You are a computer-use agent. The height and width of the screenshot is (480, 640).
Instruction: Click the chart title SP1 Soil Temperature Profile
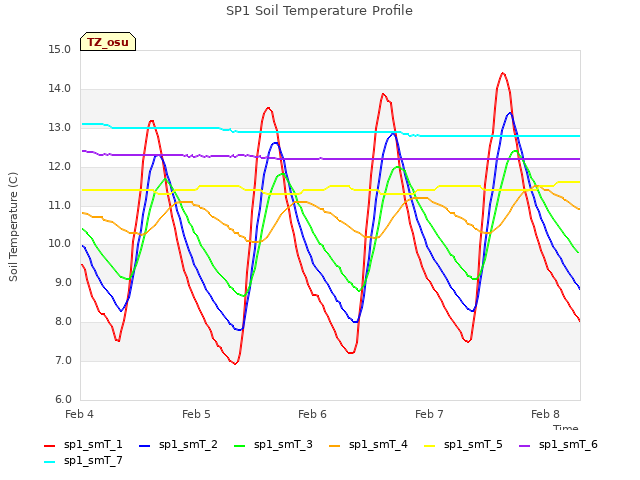(319, 11)
